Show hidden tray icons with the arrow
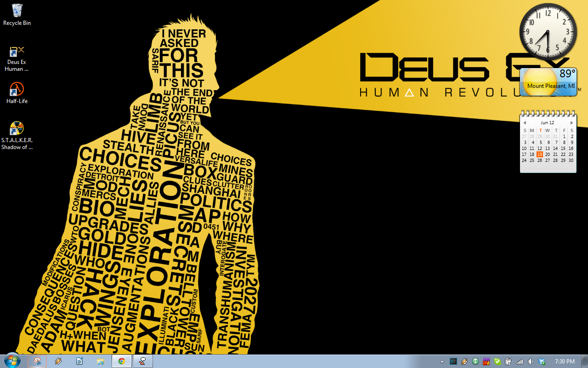The height and width of the screenshot is (368, 588). 442,362
